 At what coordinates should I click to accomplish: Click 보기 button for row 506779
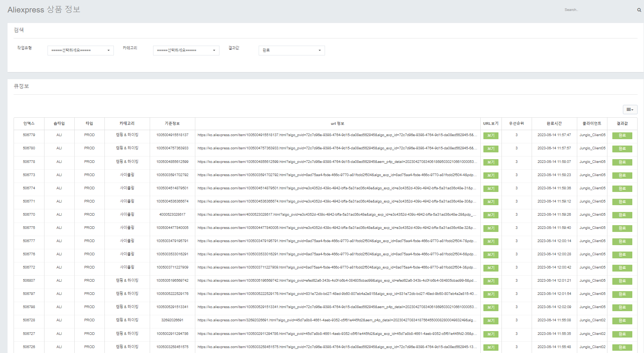[x=491, y=135]
